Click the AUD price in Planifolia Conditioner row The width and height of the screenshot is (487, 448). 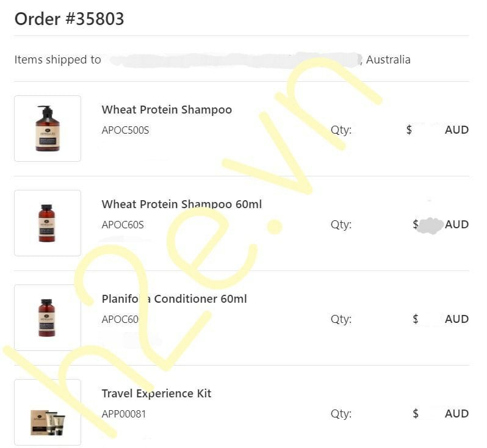tap(456, 319)
